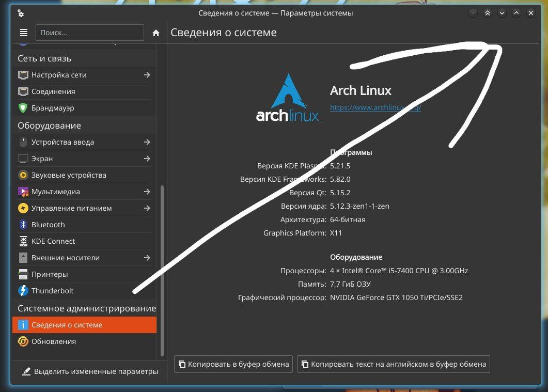
Task: Focus the search field Поиск
Action: [90, 33]
